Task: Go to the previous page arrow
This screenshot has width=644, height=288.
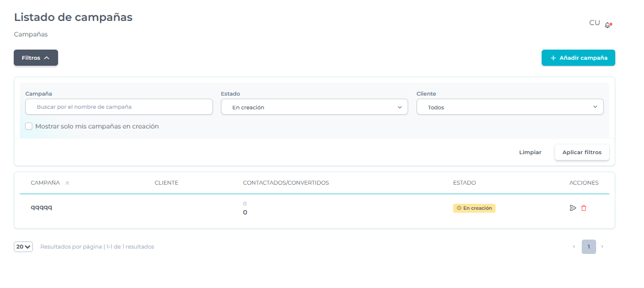Action: click(x=574, y=246)
